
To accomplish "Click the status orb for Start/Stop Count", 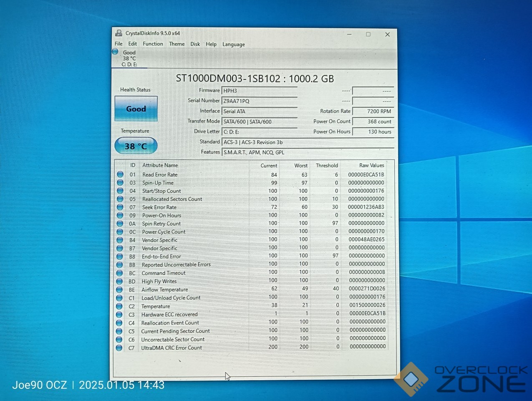I will tap(120, 191).
